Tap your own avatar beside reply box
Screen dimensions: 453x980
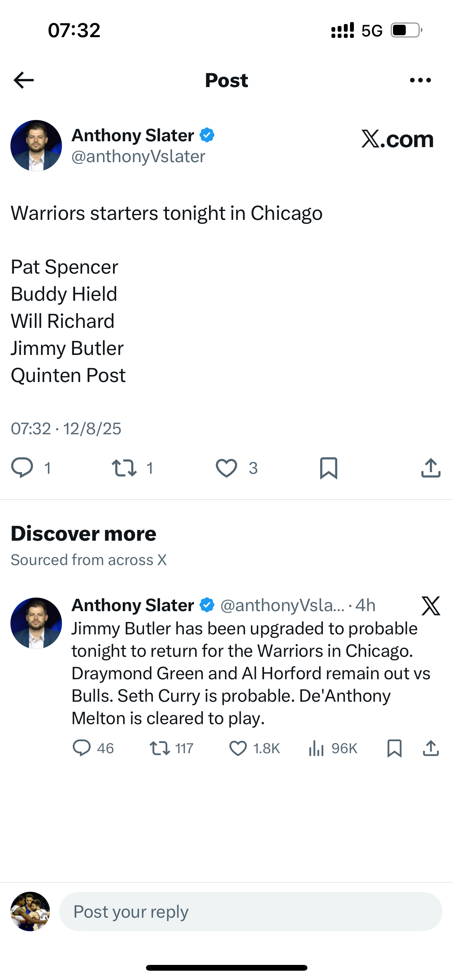30,911
